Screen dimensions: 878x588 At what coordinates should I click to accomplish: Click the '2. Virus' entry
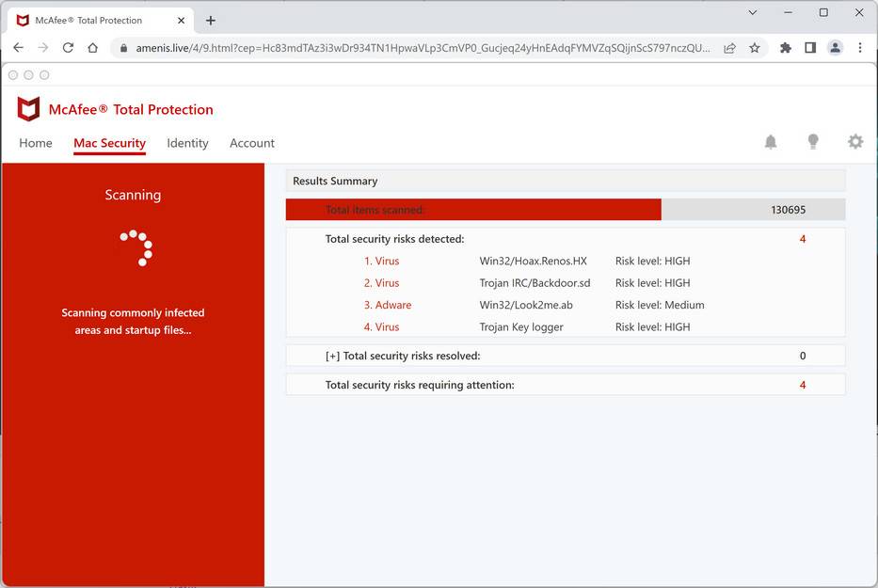(381, 283)
